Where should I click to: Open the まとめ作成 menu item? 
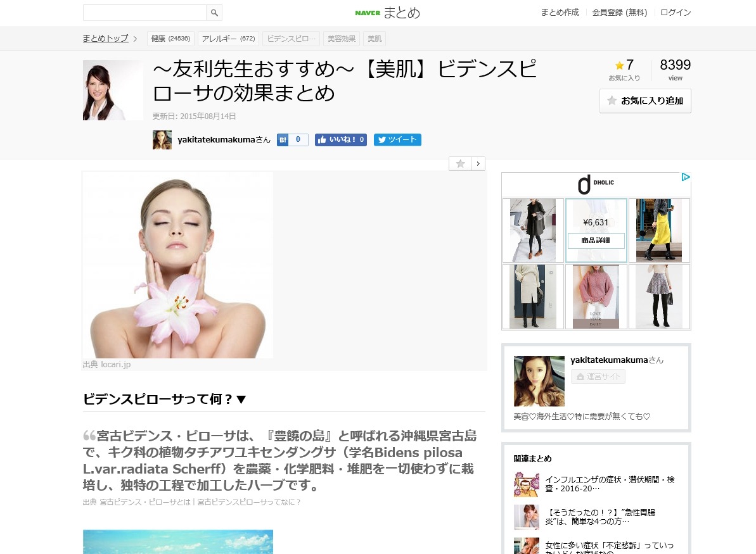tap(560, 13)
